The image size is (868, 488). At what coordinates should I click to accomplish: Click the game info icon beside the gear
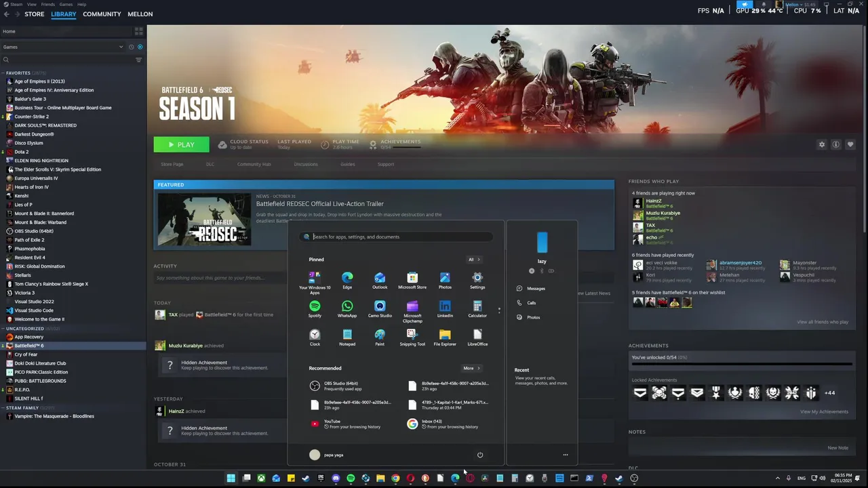[x=836, y=144]
